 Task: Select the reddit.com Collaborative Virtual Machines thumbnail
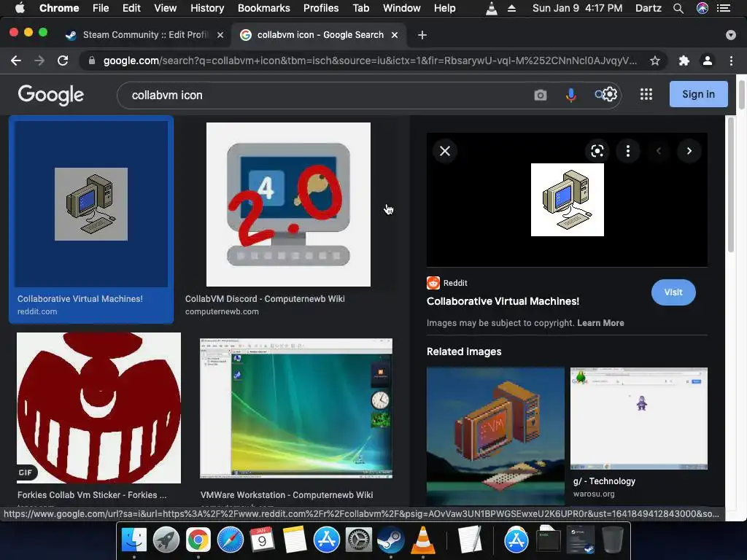[91, 204]
